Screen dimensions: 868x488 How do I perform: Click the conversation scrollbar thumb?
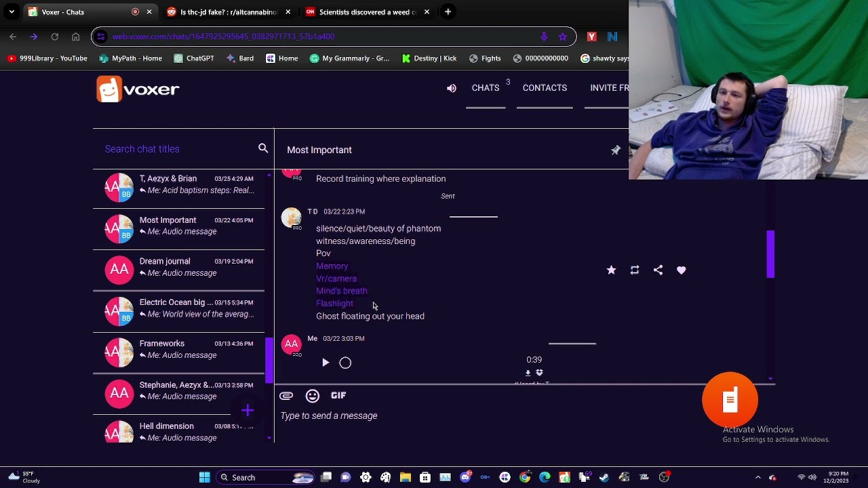(770, 254)
